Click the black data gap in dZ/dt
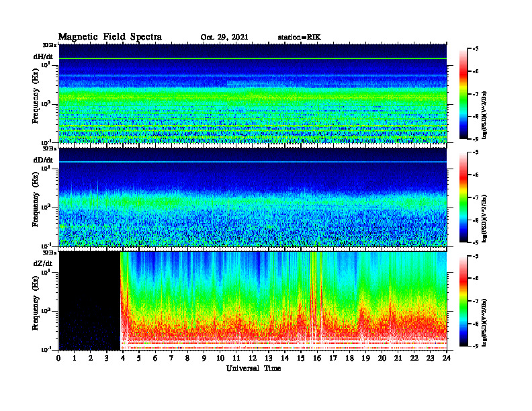 pos(89,301)
